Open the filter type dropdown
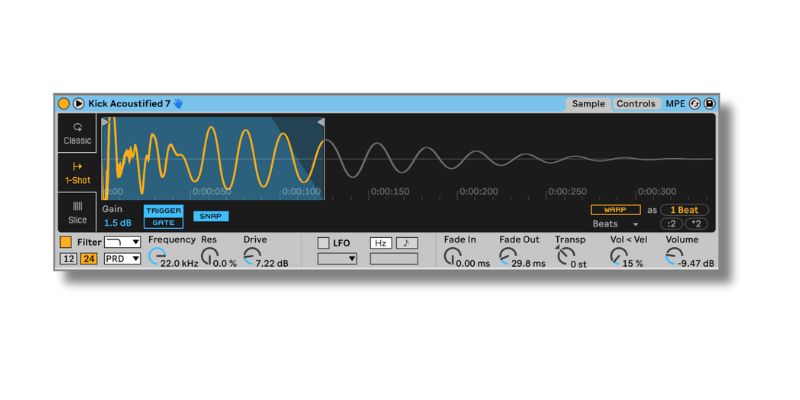The image size is (800, 400). (x=122, y=242)
